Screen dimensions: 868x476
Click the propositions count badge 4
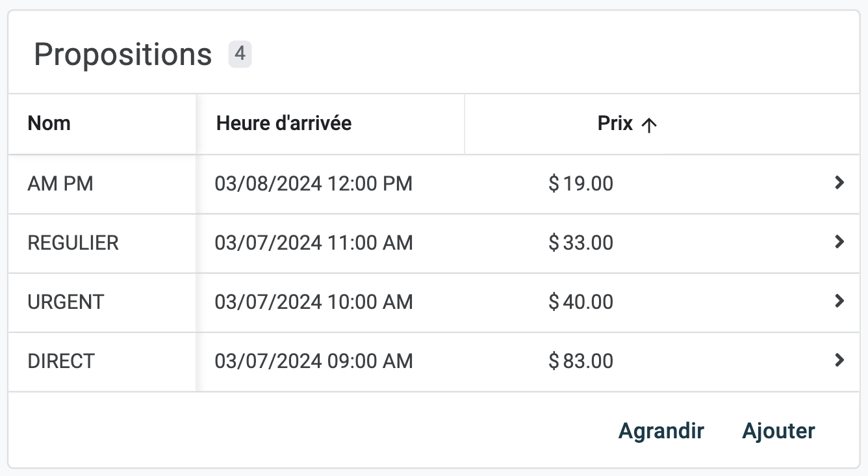tap(240, 54)
